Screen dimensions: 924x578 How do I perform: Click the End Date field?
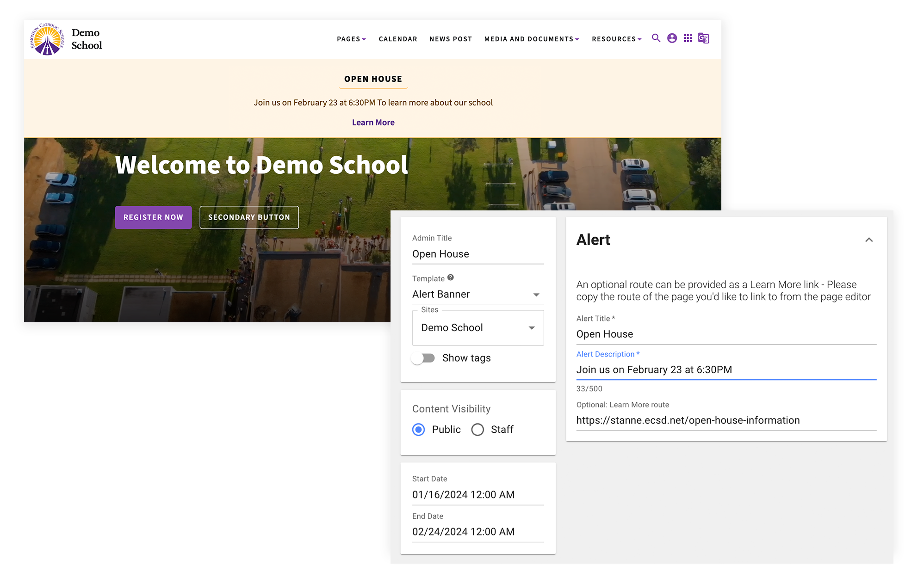(477, 532)
